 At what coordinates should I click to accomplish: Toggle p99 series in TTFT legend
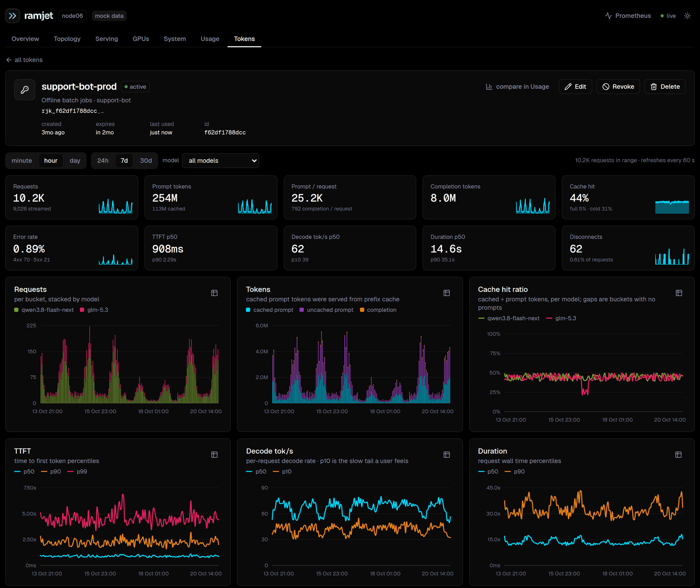[77, 472]
